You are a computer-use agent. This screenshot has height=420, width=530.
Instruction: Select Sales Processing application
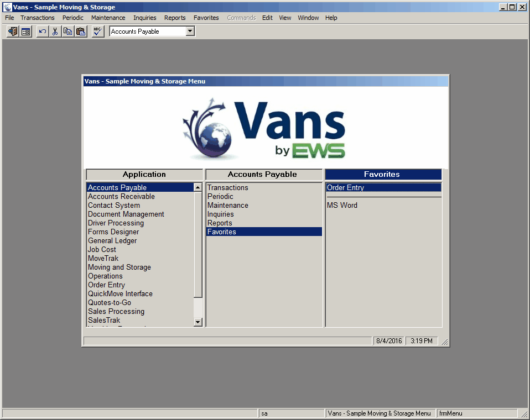click(141, 311)
